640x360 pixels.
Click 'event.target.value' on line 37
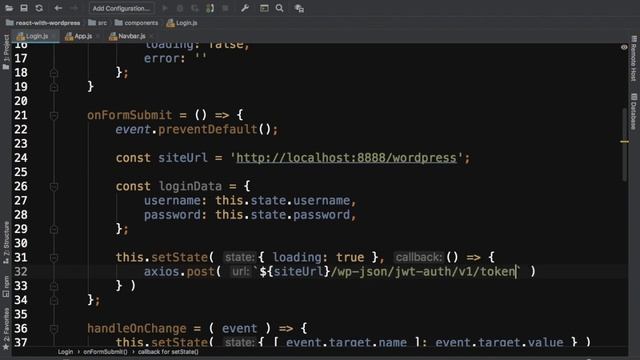[x=499, y=342]
